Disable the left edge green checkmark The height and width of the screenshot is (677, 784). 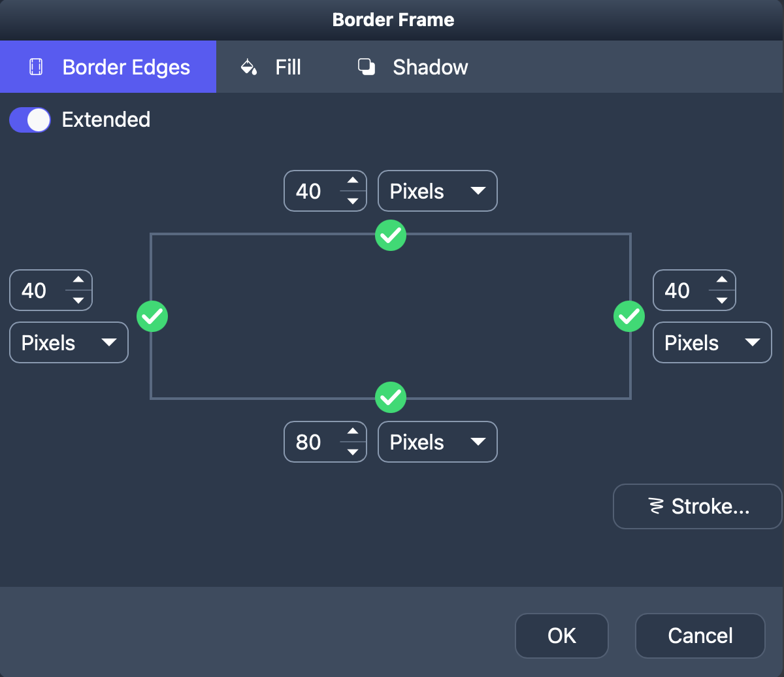pyautogui.click(x=152, y=316)
